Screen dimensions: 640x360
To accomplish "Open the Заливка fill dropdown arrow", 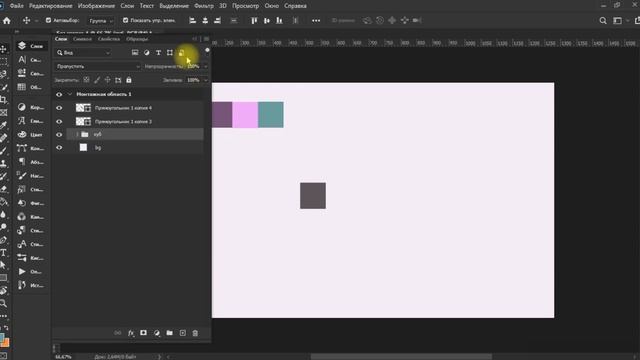I will (x=205, y=80).
